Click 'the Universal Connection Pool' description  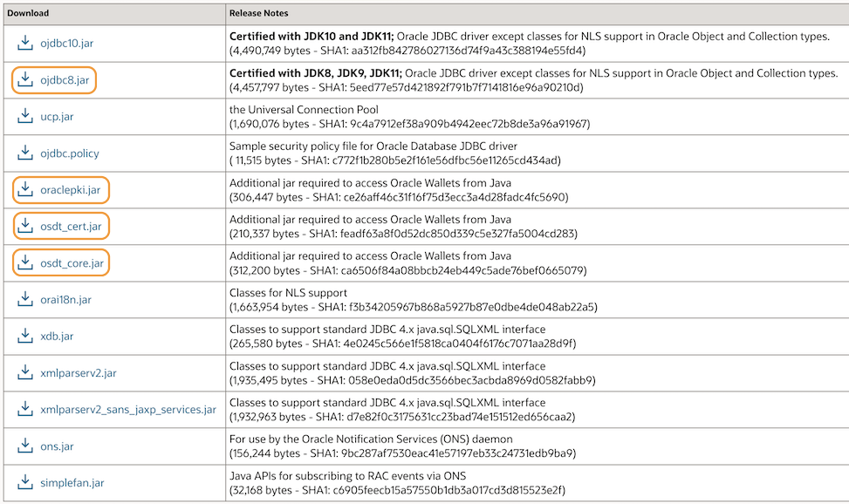point(304,109)
